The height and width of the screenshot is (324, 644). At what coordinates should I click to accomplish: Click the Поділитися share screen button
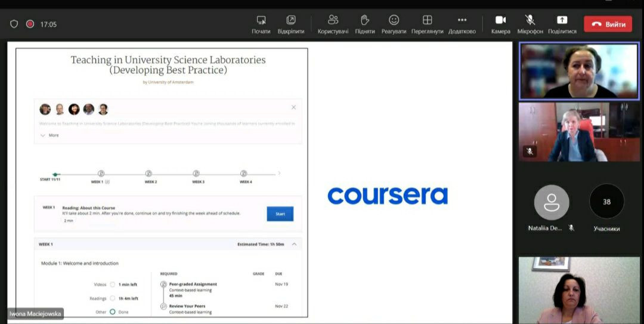tap(562, 24)
